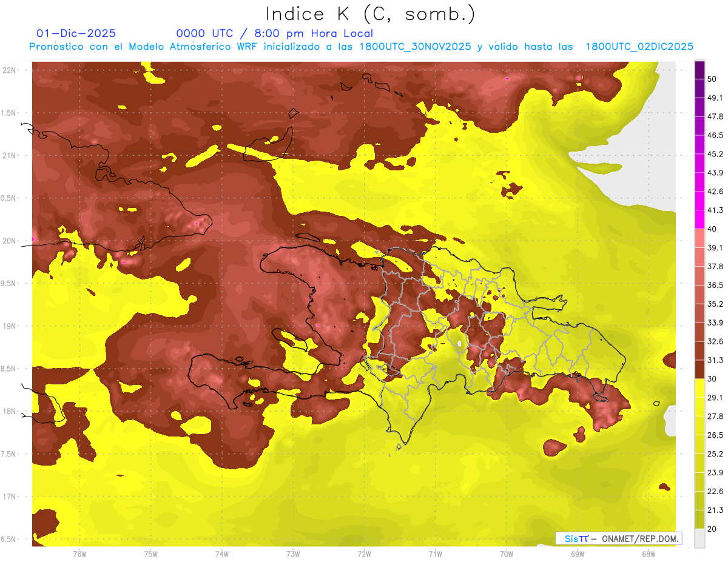Click the '22N' latitude label
The height and width of the screenshot is (562, 728).
(10, 70)
